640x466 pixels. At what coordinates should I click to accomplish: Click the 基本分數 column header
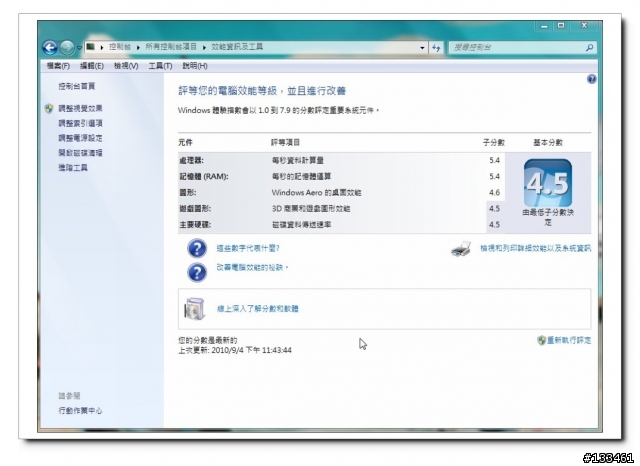(548, 142)
